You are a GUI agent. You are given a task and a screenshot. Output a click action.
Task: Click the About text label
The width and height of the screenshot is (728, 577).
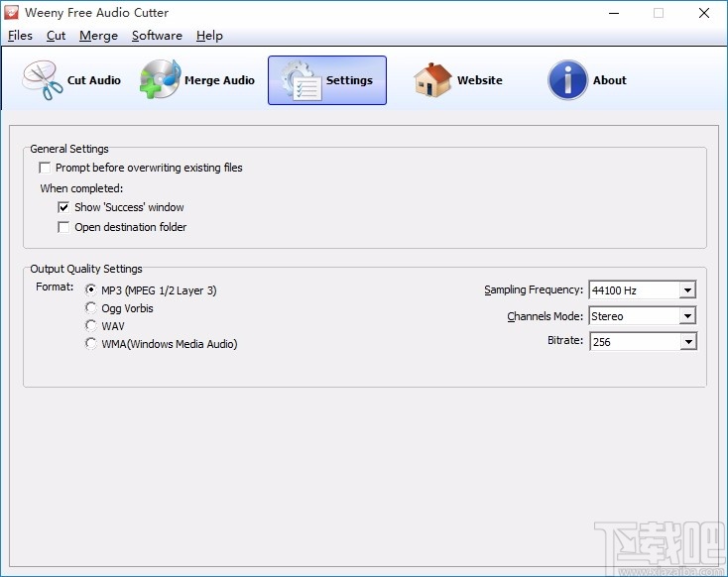click(x=610, y=80)
